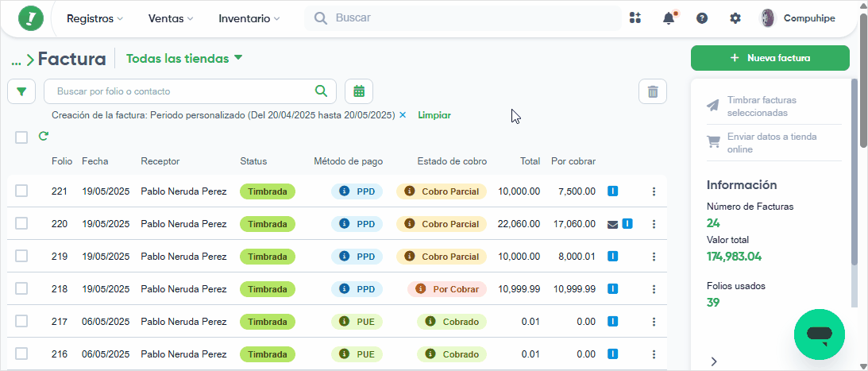
Task: Click the Nueva factura button
Action: (770, 58)
